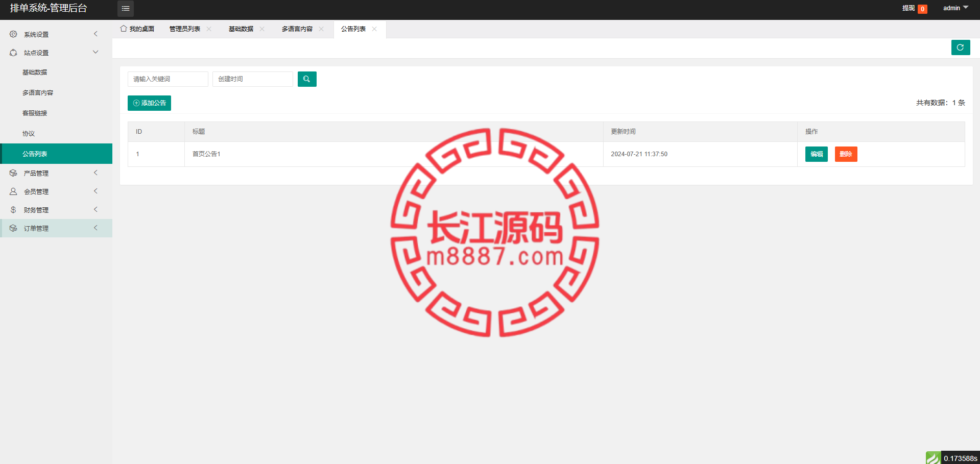
Task: Click 删除 for 首页公告1
Action: click(846, 154)
